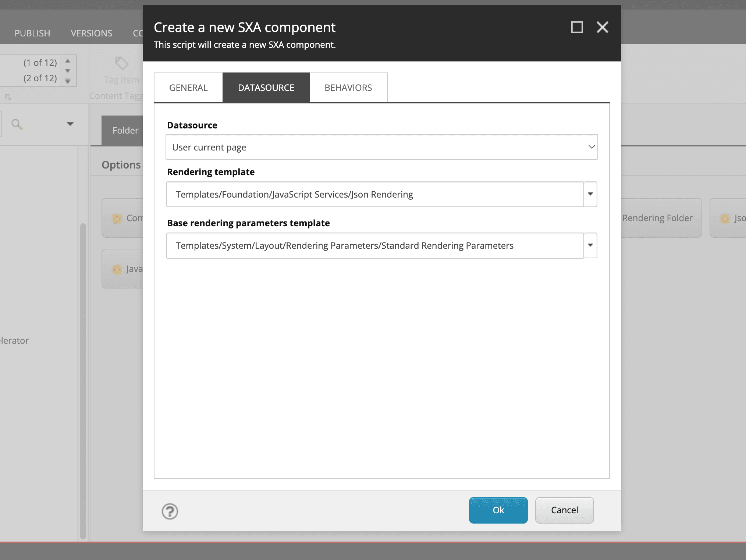Click the Cancel button
746x560 pixels.
pos(564,510)
